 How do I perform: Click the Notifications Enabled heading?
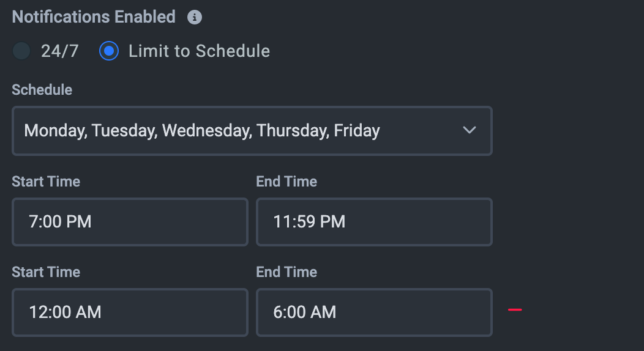pyautogui.click(x=94, y=17)
